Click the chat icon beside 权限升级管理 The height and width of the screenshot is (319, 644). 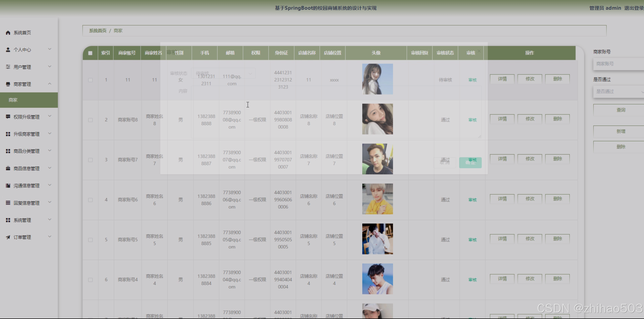tap(8, 117)
